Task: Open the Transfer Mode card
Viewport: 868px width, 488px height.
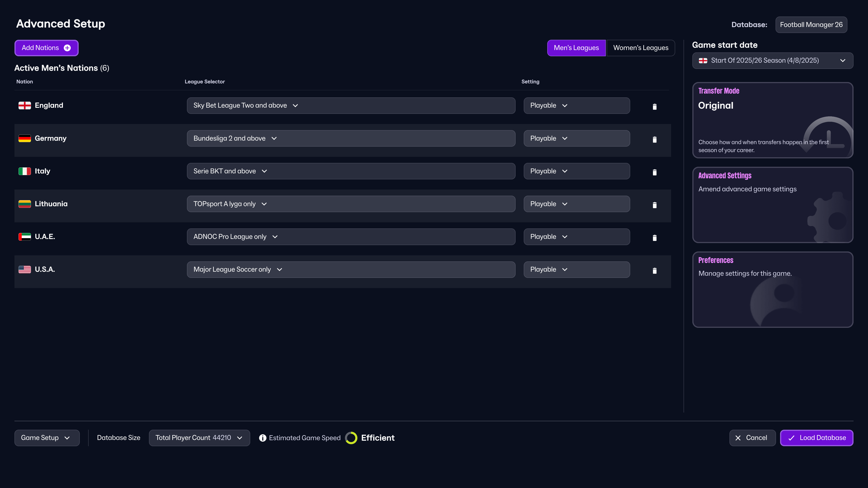Action: tap(772, 120)
